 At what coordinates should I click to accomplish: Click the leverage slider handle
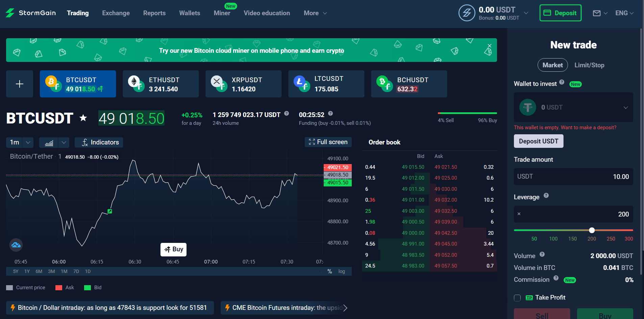pos(592,230)
